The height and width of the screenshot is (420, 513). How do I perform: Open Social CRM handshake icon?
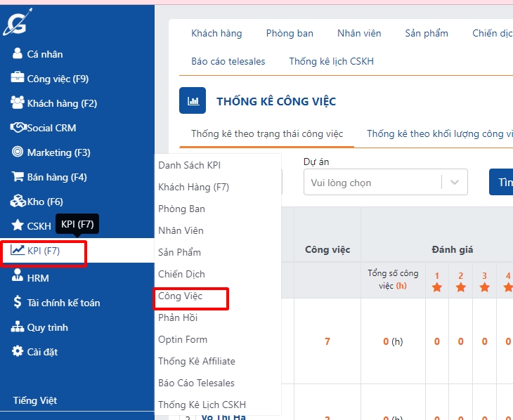(18, 128)
